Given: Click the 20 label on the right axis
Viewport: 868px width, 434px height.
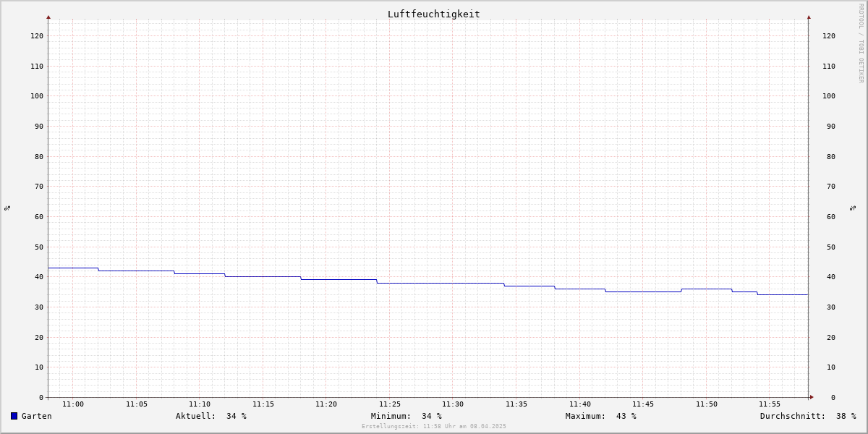Looking at the screenshot, I should click(x=831, y=337).
